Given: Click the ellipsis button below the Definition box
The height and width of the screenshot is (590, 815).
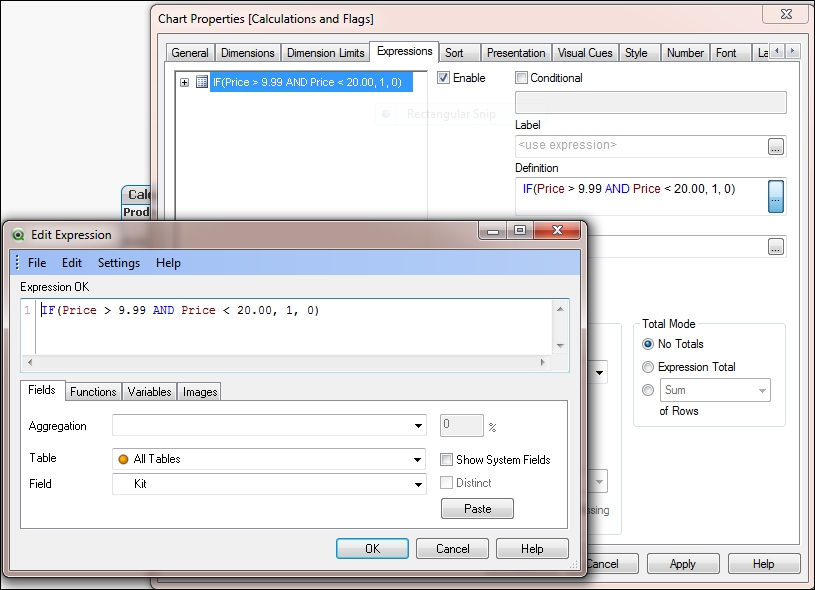Looking at the screenshot, I should click(776, 246).
